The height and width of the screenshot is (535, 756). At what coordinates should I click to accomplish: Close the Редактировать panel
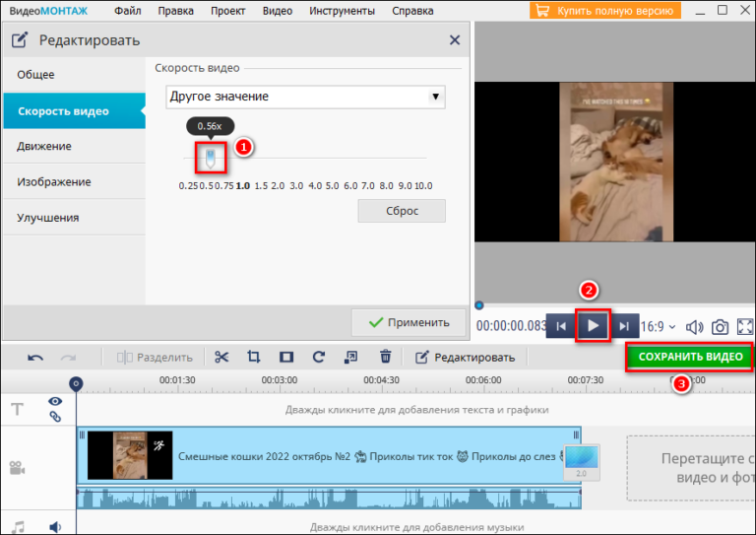454,40
